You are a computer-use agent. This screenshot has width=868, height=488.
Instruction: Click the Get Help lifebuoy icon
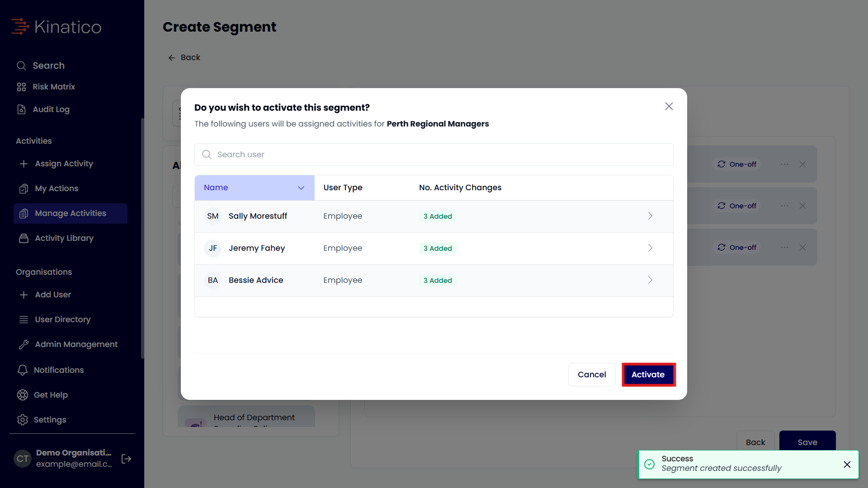pos(23,395)
